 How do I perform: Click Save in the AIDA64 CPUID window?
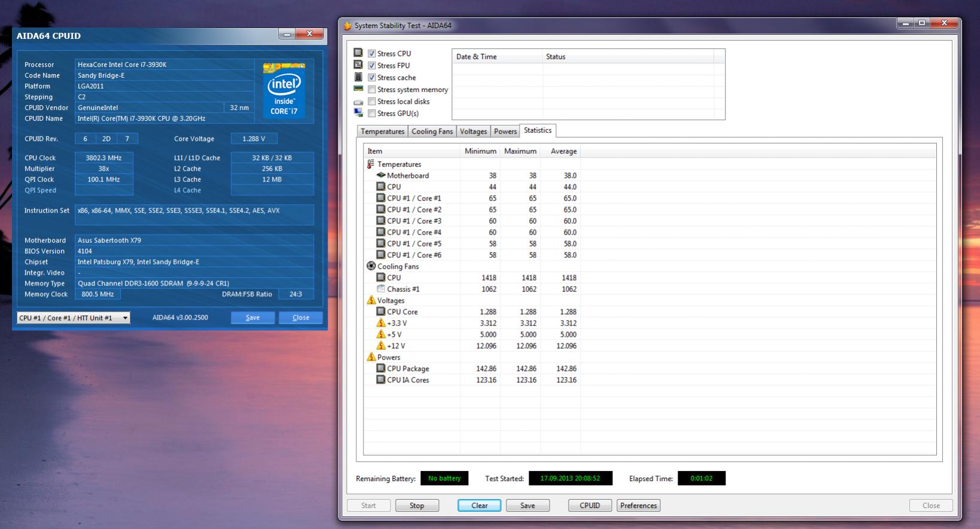coord(253,318)
